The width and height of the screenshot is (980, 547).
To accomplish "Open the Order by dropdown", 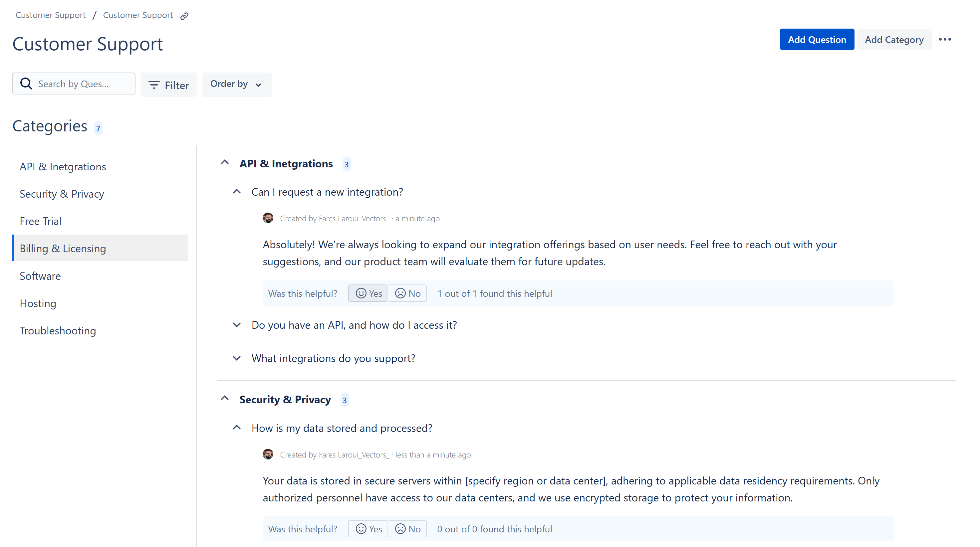I will click(x=237, y=84).
